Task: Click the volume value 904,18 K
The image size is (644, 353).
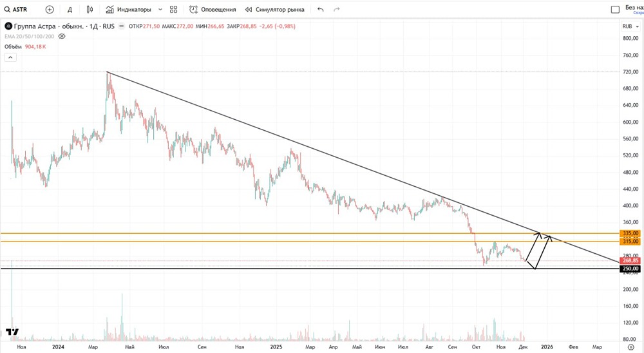Action: click(x=35, y=47)
